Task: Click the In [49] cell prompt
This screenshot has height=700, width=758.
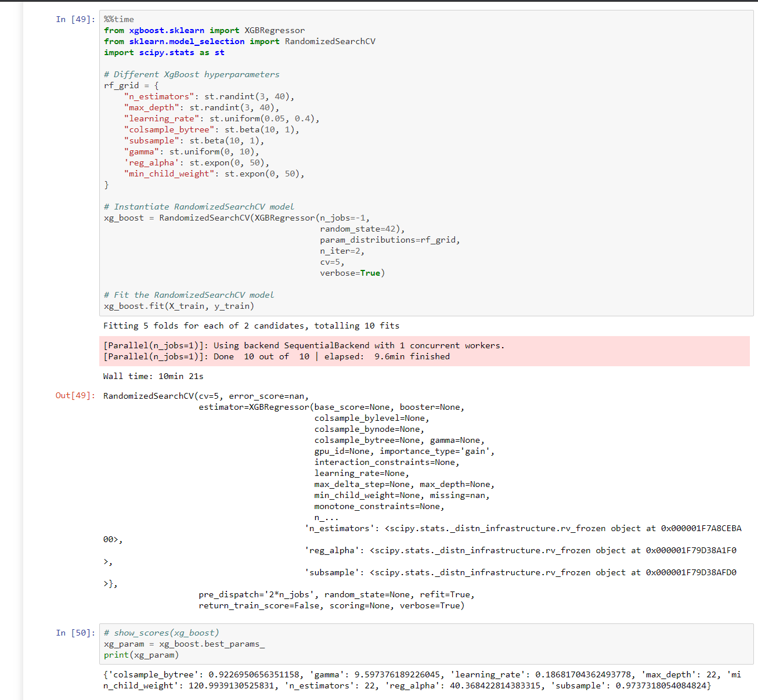Action: [75, 19]
